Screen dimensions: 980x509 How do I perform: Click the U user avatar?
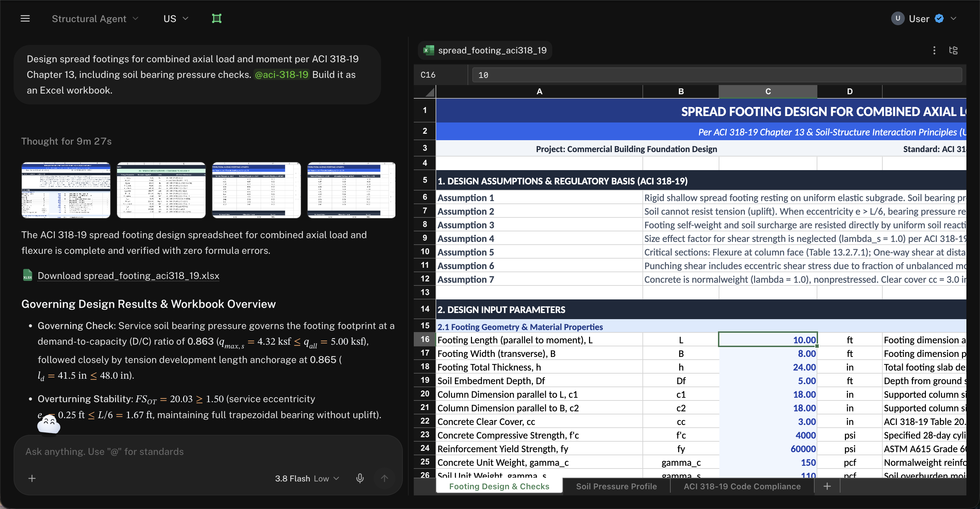click(x=897, y=19)
